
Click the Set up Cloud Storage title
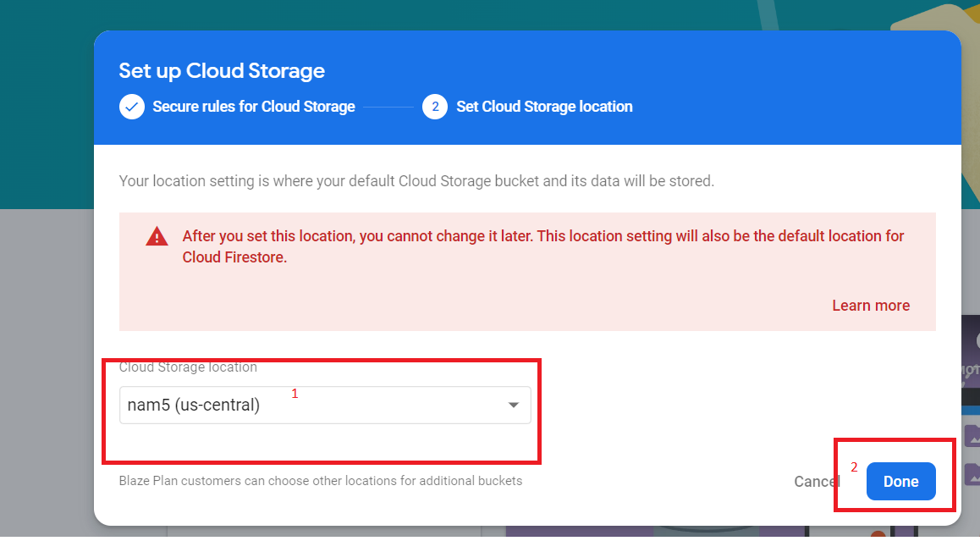click(222, 71)
